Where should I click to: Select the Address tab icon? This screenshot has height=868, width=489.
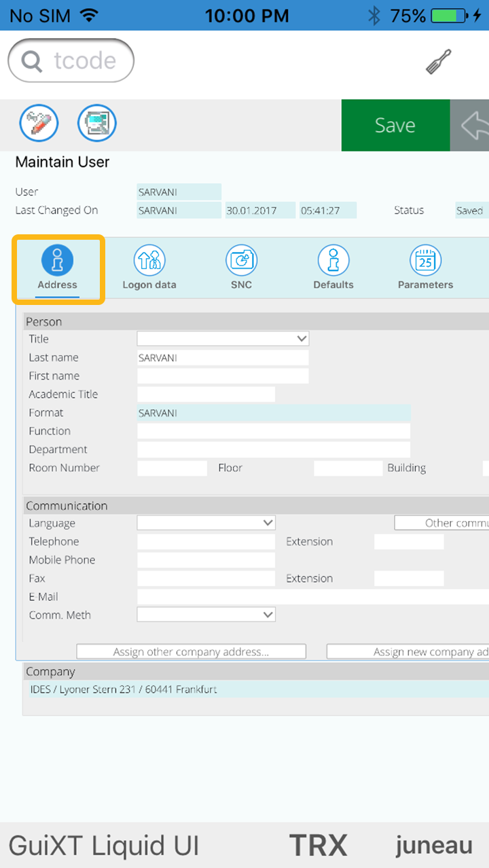tap(58, 261)
